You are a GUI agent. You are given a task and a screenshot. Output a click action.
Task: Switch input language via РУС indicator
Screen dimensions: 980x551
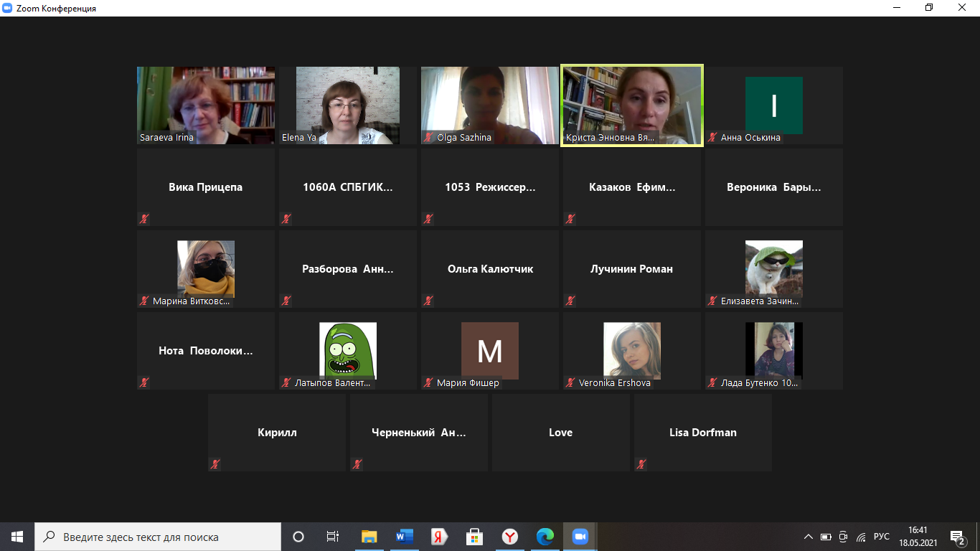882,537
